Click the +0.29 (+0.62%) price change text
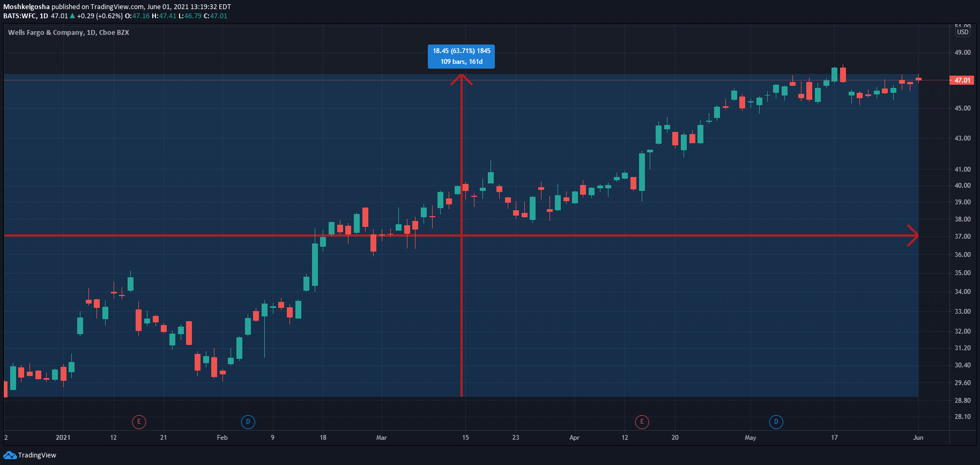Screen dimensions: 980x465 click(100, 16)
